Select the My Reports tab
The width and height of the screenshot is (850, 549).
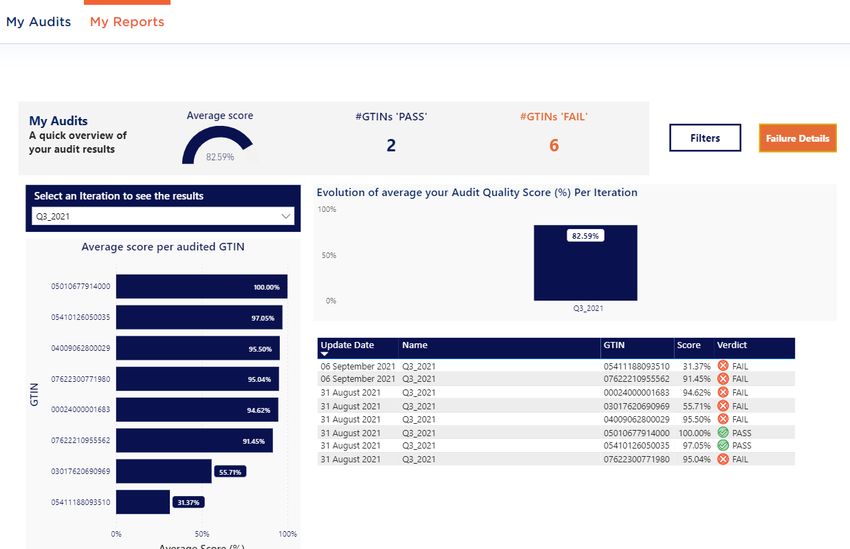coord(127,21)
